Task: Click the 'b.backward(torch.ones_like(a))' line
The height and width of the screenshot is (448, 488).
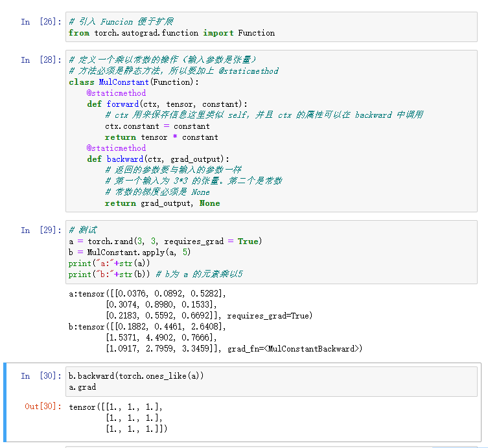Action: tap(136, 376)
